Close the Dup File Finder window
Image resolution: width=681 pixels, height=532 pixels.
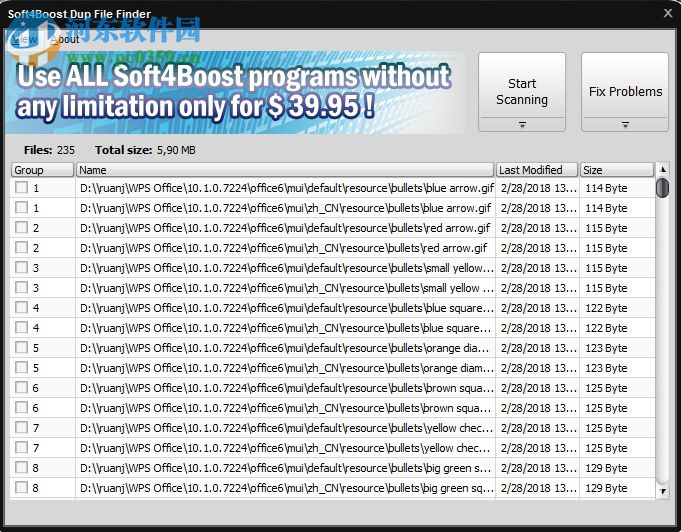668,13
